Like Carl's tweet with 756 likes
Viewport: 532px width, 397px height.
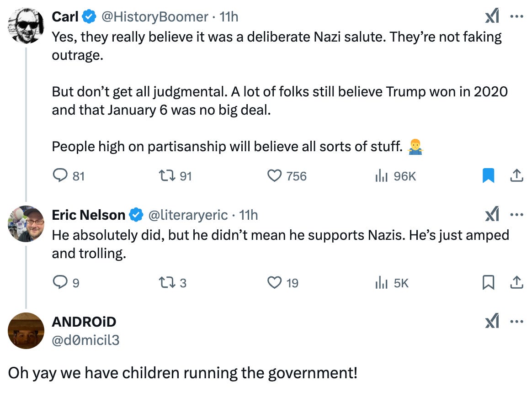tap(274, 176)
